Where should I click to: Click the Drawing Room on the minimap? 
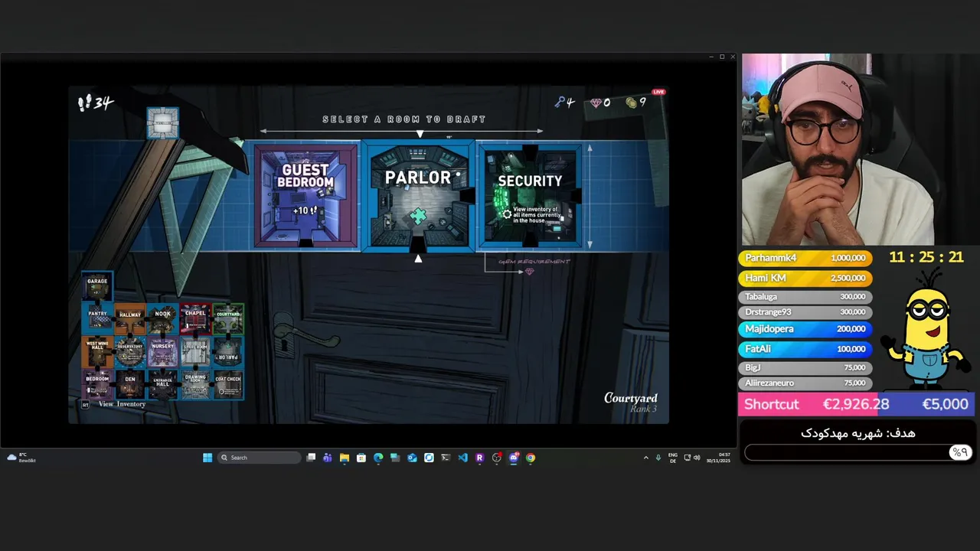[195, 383]
